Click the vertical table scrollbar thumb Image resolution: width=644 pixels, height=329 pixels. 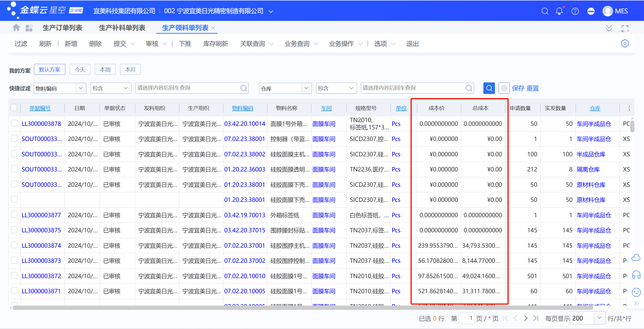pyautogui.click(x=632, y=126)
